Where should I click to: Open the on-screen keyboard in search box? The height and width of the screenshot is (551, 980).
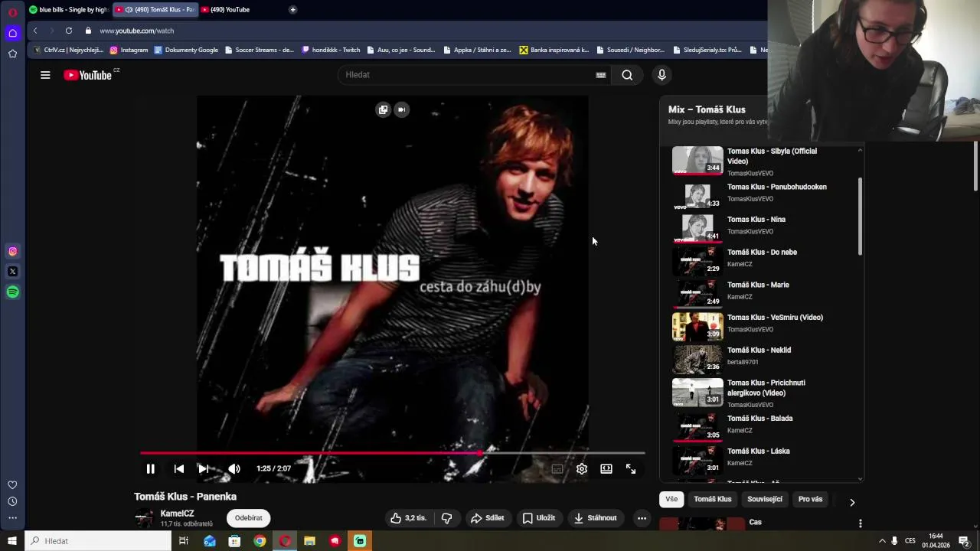601,75
